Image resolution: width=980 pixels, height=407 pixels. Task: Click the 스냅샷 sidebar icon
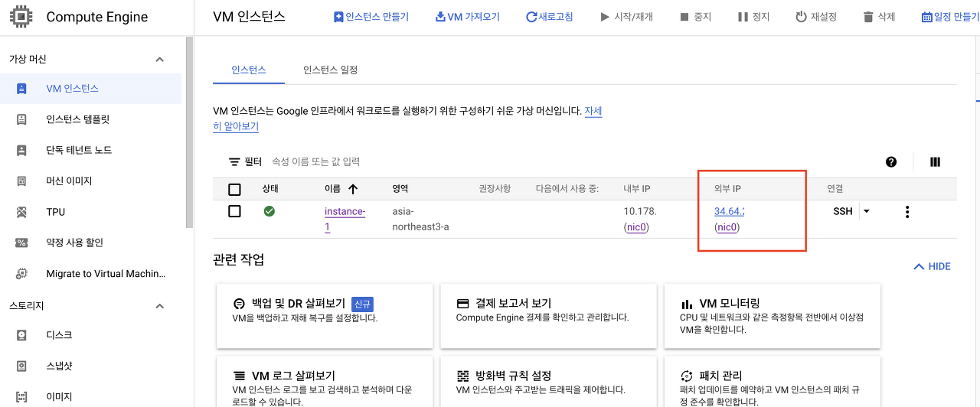21,366
